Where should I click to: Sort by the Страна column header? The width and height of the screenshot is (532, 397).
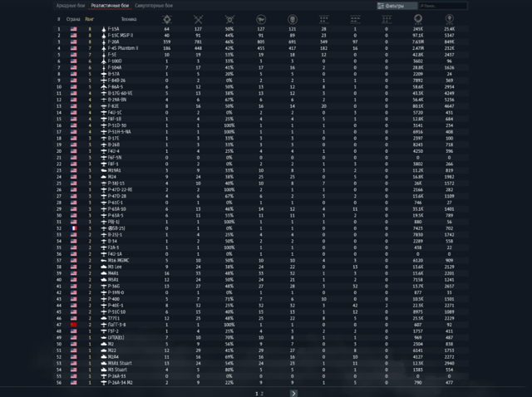73,19
